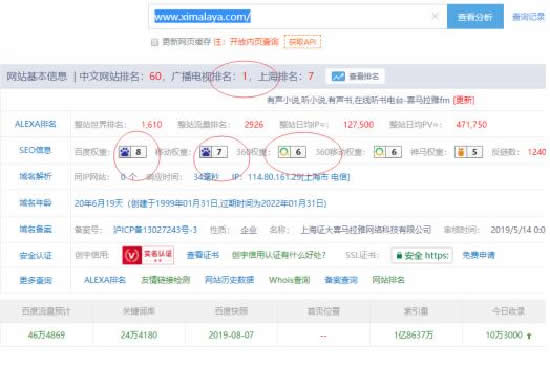Click the mobile weight paw icon showing 7

tap(213, 152)
